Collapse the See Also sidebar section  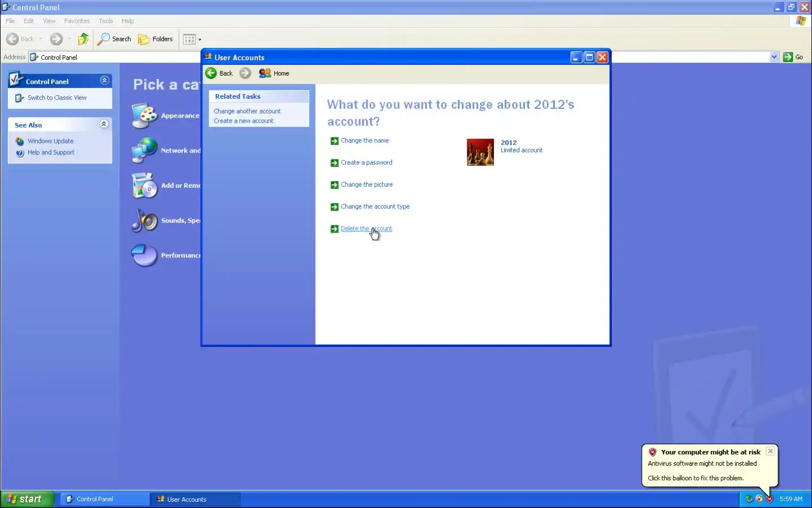point(104,124)
